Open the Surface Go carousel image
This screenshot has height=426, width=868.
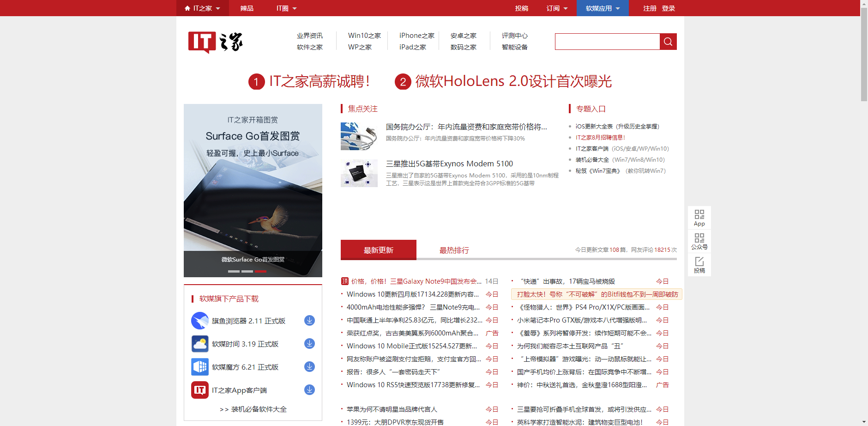[253, 190]
